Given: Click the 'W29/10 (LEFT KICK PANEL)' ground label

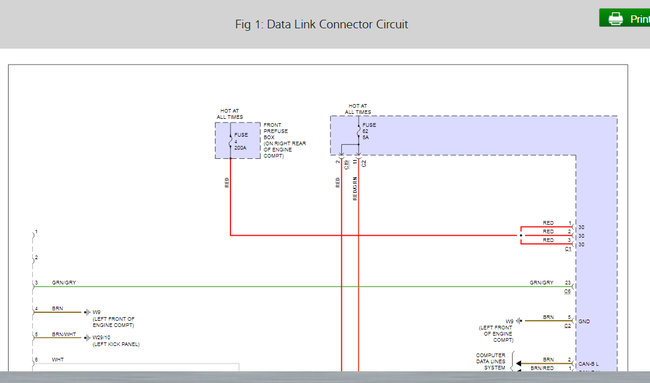Looking at the screenshot, I should coord(116,341).
